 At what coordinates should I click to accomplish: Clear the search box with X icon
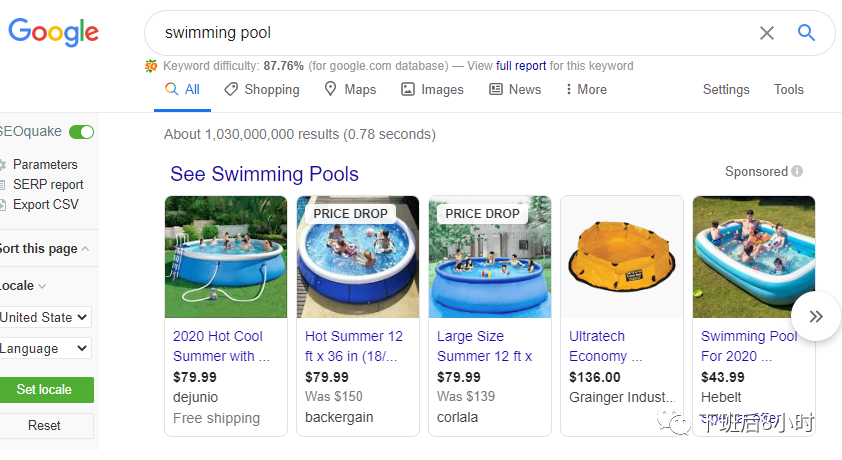(767, 33)
